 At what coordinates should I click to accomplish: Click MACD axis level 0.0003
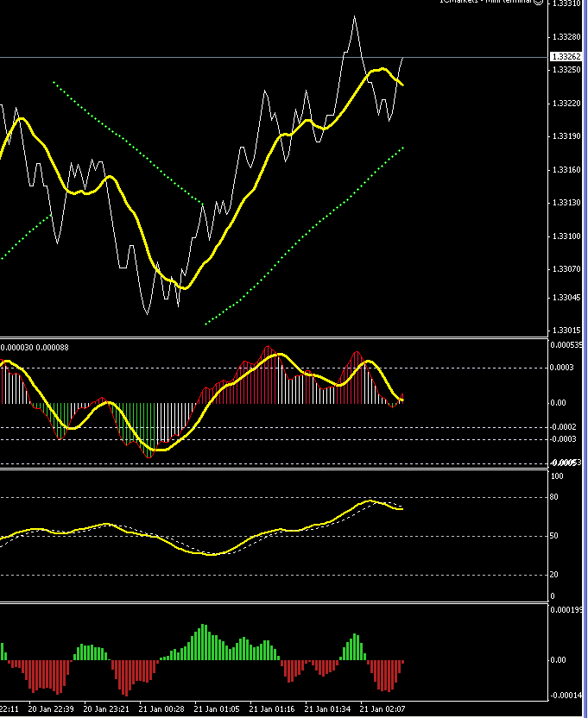click(x=562, y=368)
